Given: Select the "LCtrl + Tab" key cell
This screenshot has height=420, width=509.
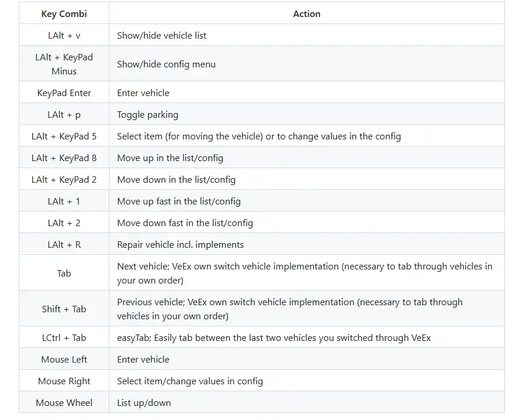Looking at the screenshot, I should (x=64, y=338).
